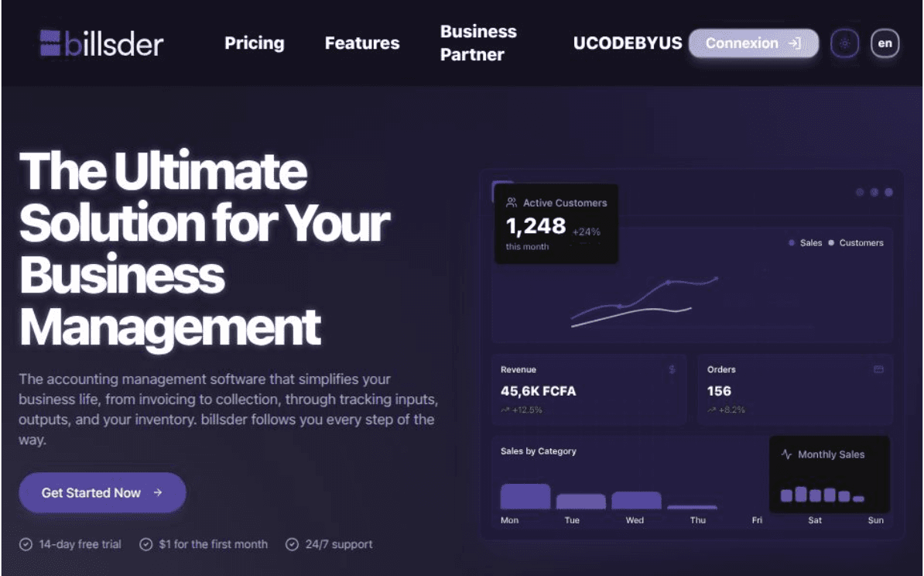Click the bar above Tue in the chart
Viewport: 924px width, 576px height.
pyautogui.click(x=581, y=501)
